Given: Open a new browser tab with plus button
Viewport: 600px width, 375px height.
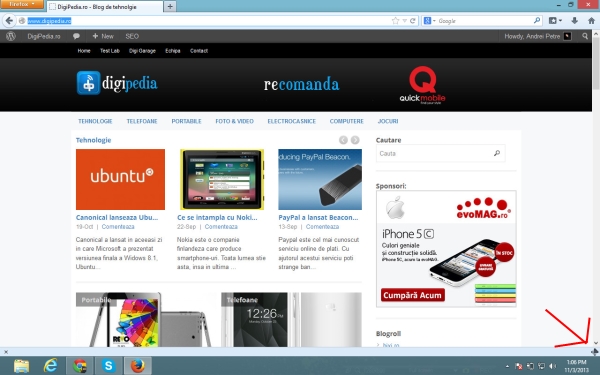Looking at the screenshot, I should 170,7.
